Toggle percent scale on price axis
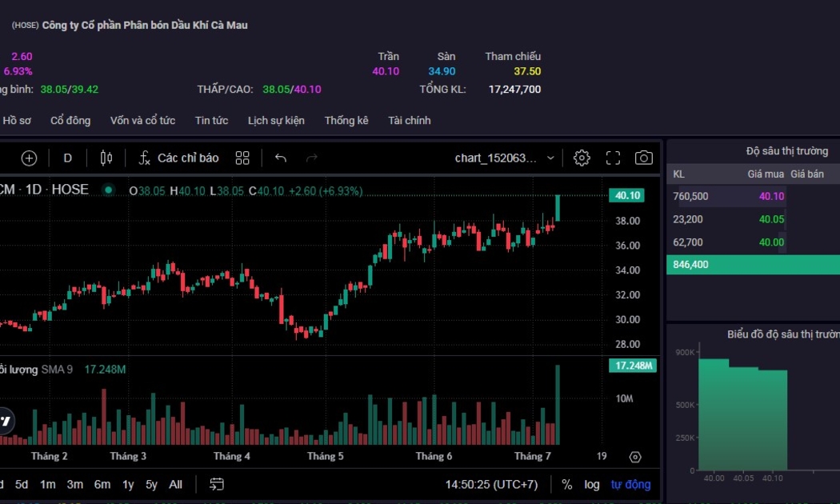 point(566,484)
